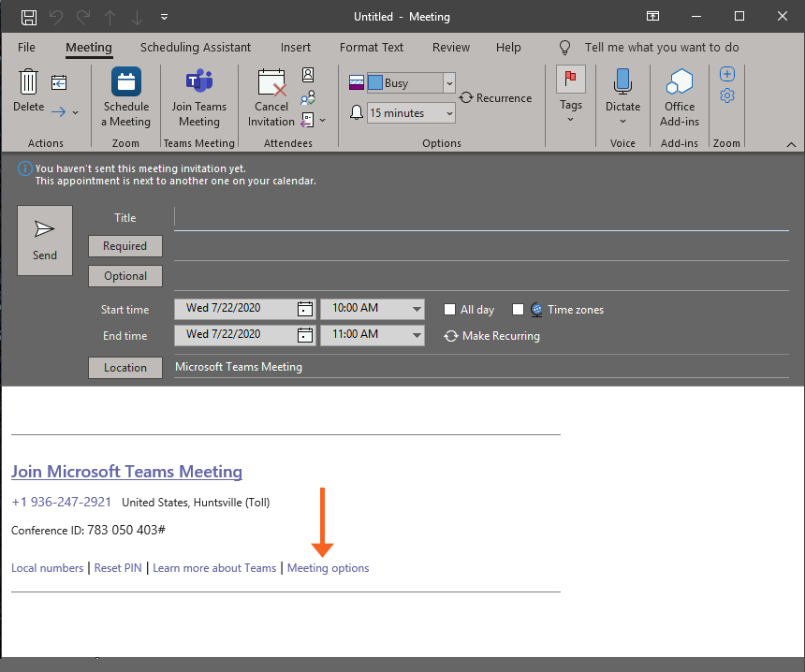The image size is (805, 672).
Task: Open Schedule a Meeting in the Zoom group
Action: point(125,96)
